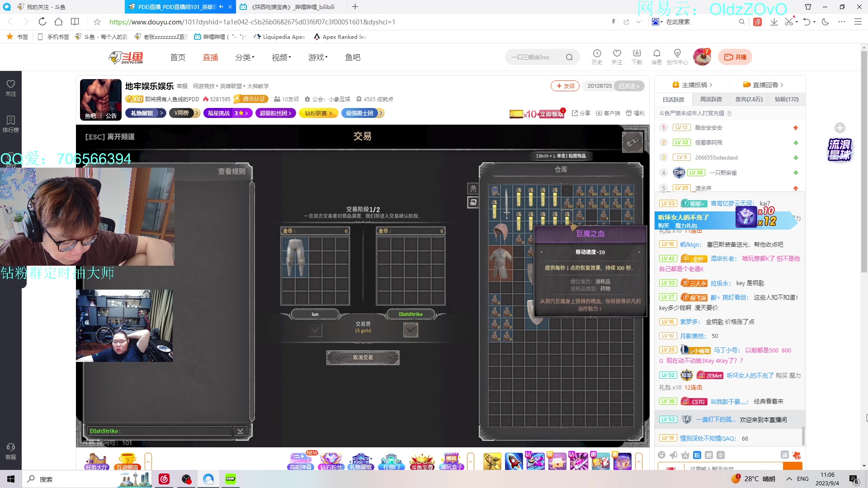Open Windows Start menu
The image size is (868, 488).
tap(11, 479)
